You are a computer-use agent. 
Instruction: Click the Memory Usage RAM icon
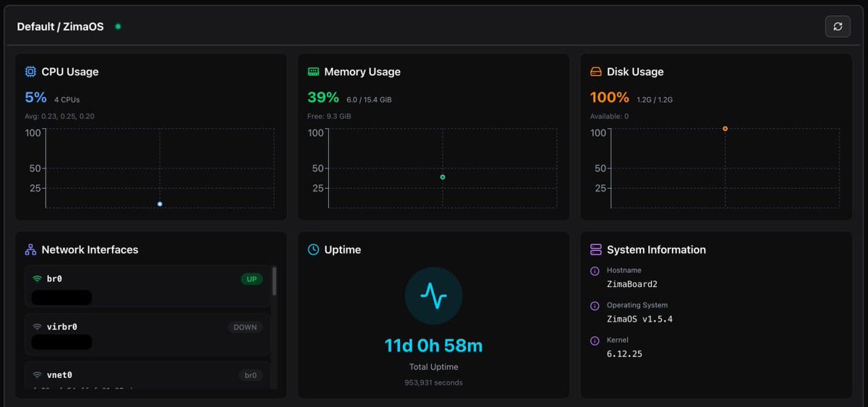(313, 72)
